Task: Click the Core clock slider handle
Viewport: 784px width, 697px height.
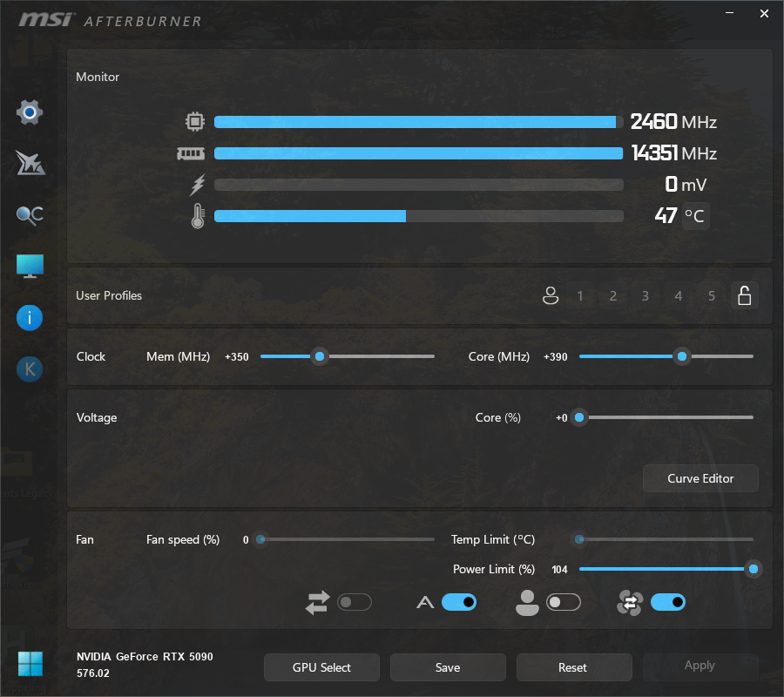Action: pos(682,356)
